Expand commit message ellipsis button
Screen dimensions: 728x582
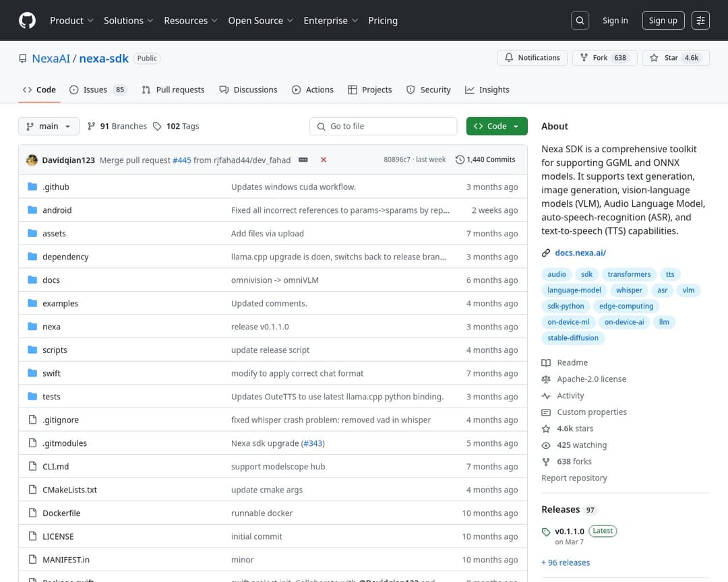pyautogui.click(x=303, y=160)
